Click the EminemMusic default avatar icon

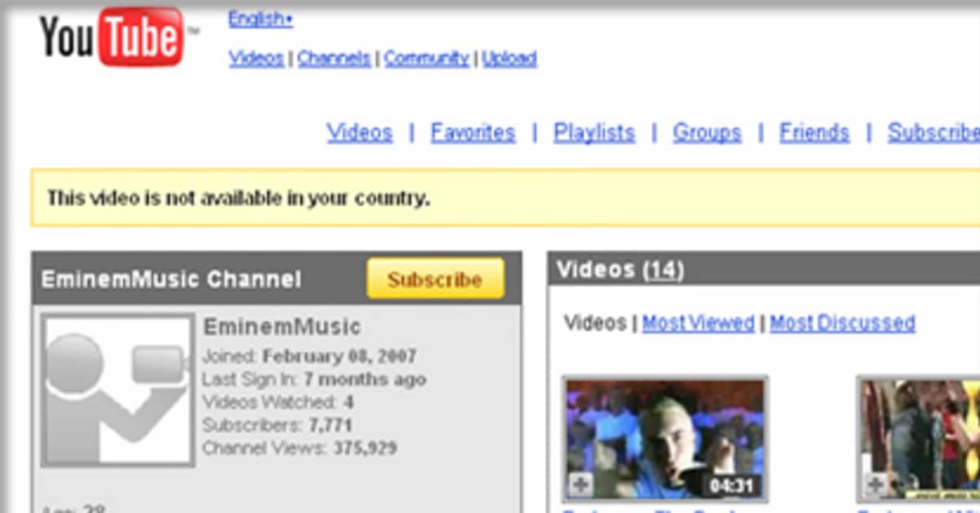(118, 390)
